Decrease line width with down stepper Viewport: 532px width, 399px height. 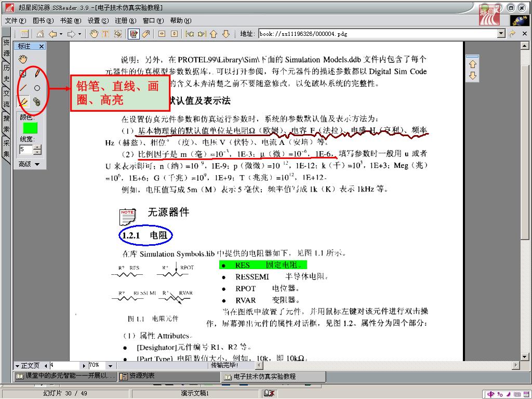click(37, 152)
